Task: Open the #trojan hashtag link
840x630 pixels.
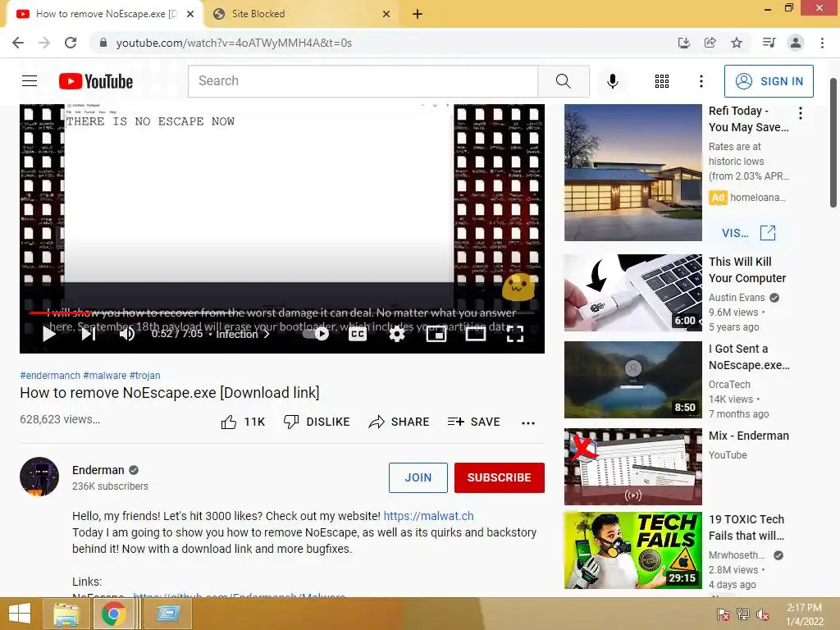Action: click(x=145, y=376)
